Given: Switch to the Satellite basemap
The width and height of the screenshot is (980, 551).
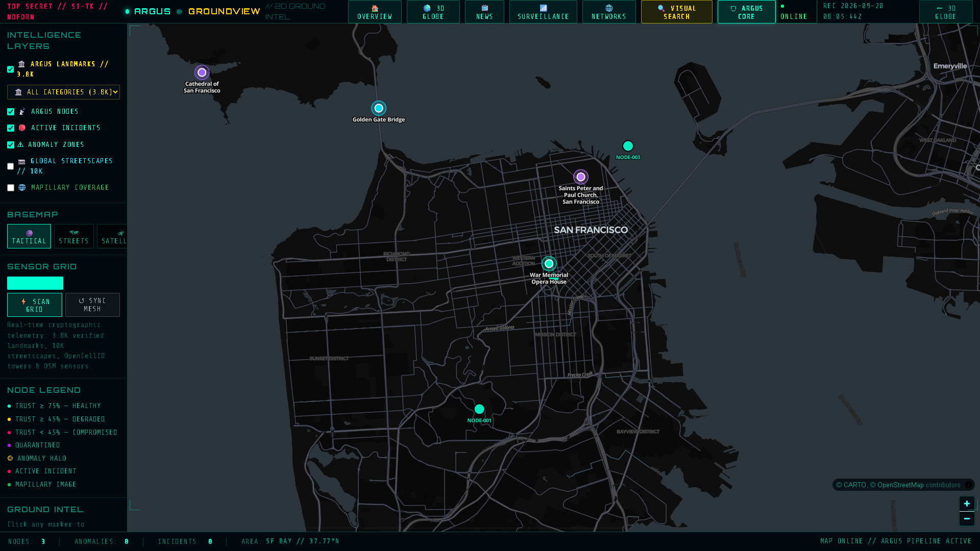Looking at the screenshot, I should click(112, 236).
